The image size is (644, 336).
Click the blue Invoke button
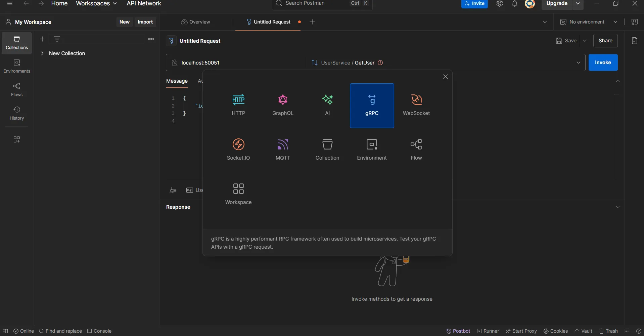[603, 62]
